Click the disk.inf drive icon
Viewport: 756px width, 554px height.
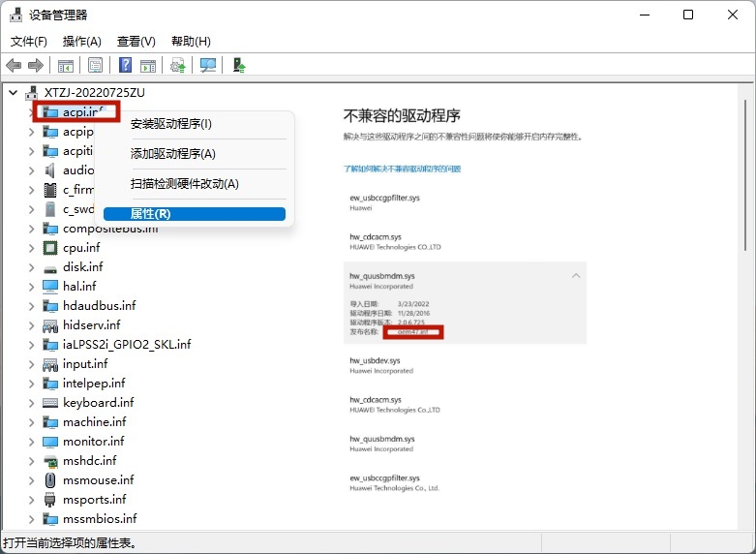click(x=50, y=268)
